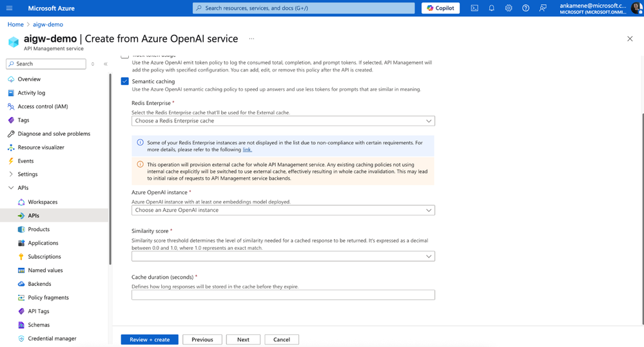This screenshot has height=347, width=644.
Task: Click the top search resources box
Action: tap(304, 8)
